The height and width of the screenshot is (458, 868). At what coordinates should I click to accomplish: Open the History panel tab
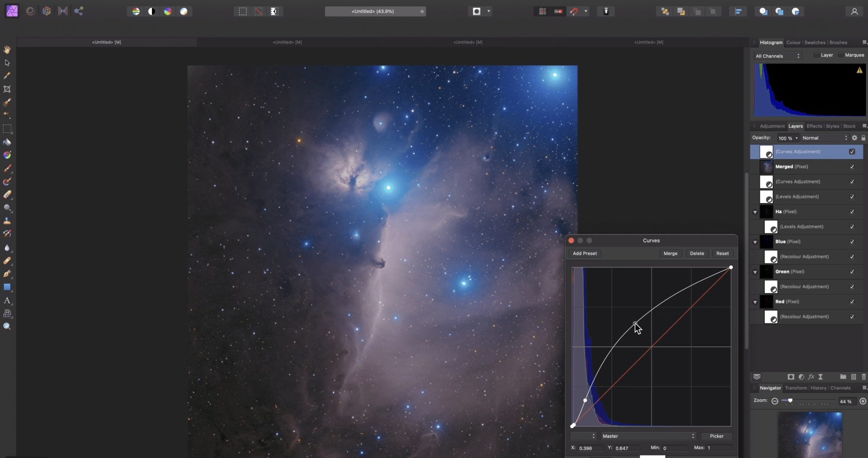coord(818,388)
